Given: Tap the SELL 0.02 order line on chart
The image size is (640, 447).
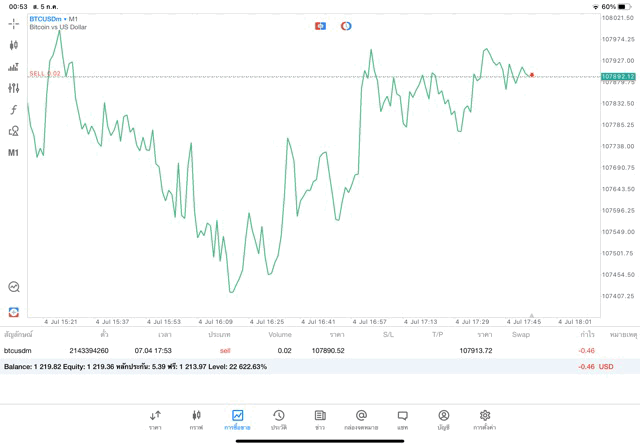Looking at the screenshot, I should 45,73.
